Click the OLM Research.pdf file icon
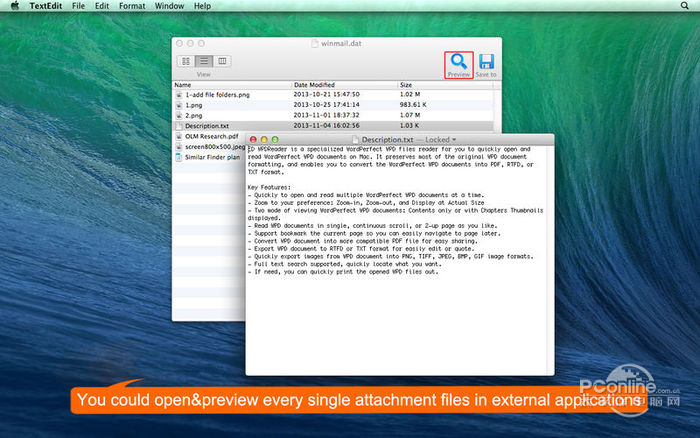 (x=179, y=136)
